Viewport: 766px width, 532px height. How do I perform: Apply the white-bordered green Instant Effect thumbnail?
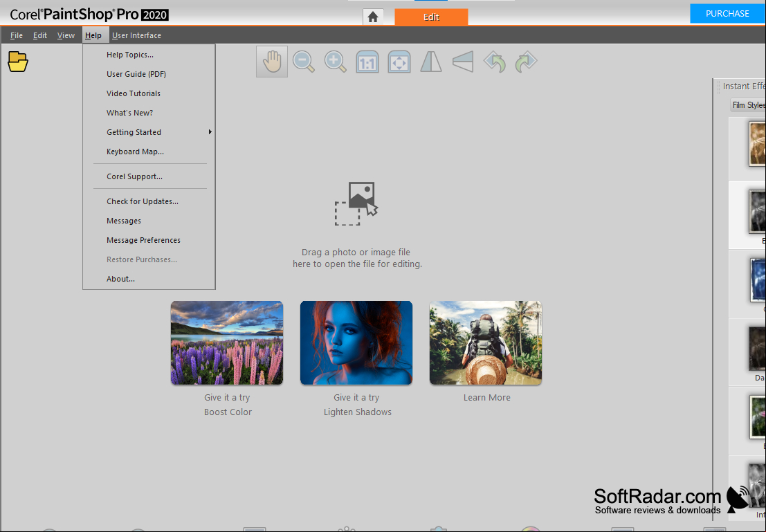click(758, 417)
